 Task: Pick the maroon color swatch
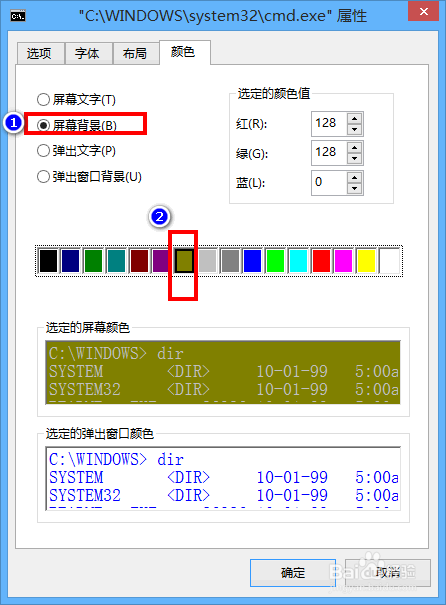(x=139, y=261)
